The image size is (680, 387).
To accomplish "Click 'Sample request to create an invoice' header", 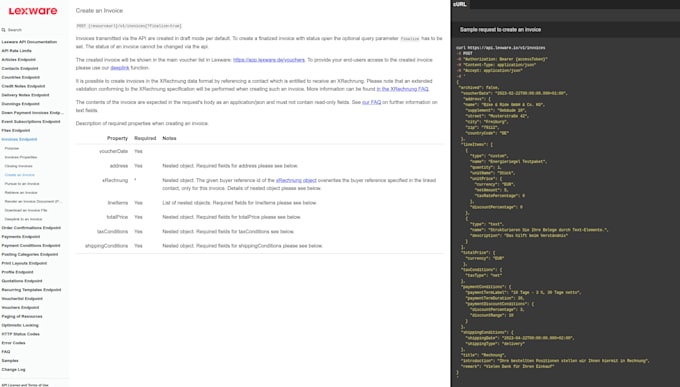I will [x=500, y=30].
